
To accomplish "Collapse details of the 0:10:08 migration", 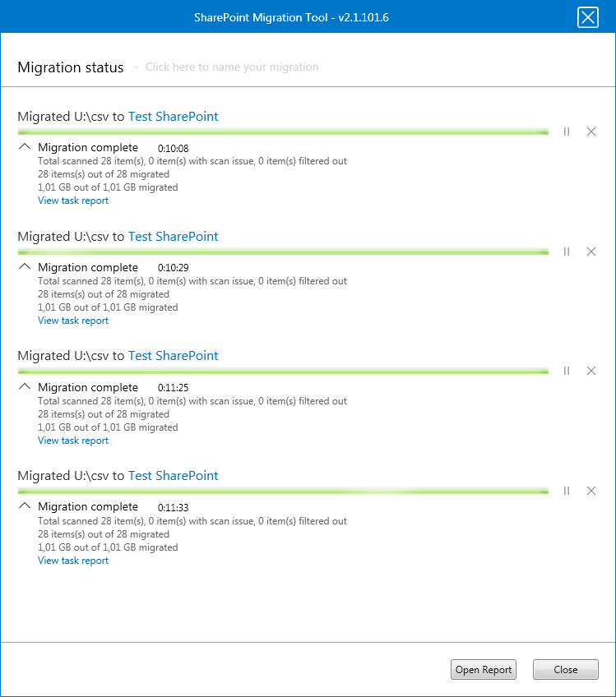I will pos(25,147).
